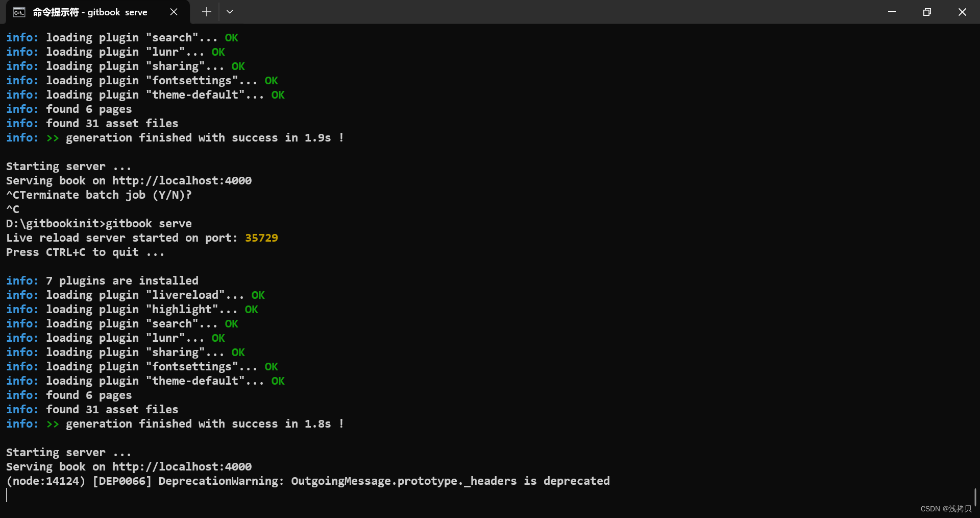Restore down the terminal window

point(927,12)
